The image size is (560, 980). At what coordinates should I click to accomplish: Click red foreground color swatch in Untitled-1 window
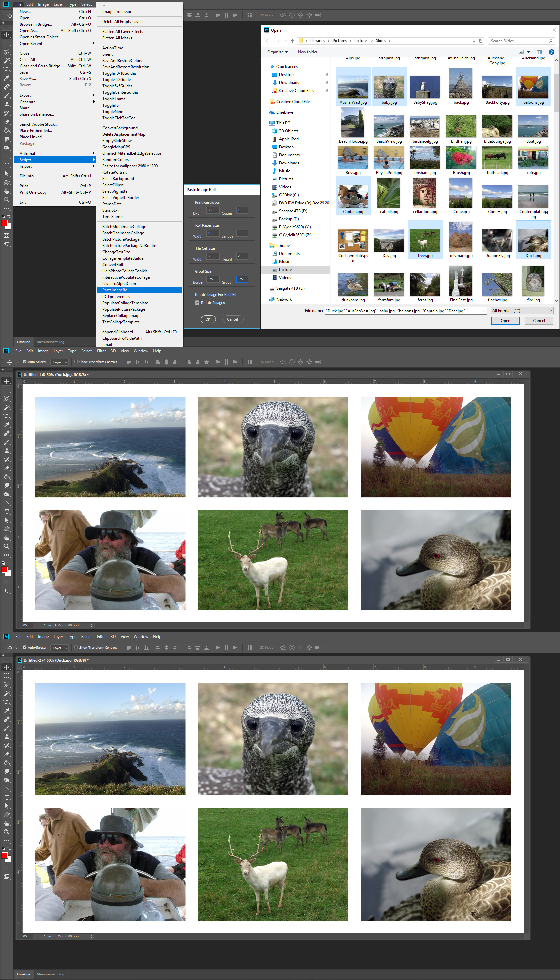tap(5, 570)
